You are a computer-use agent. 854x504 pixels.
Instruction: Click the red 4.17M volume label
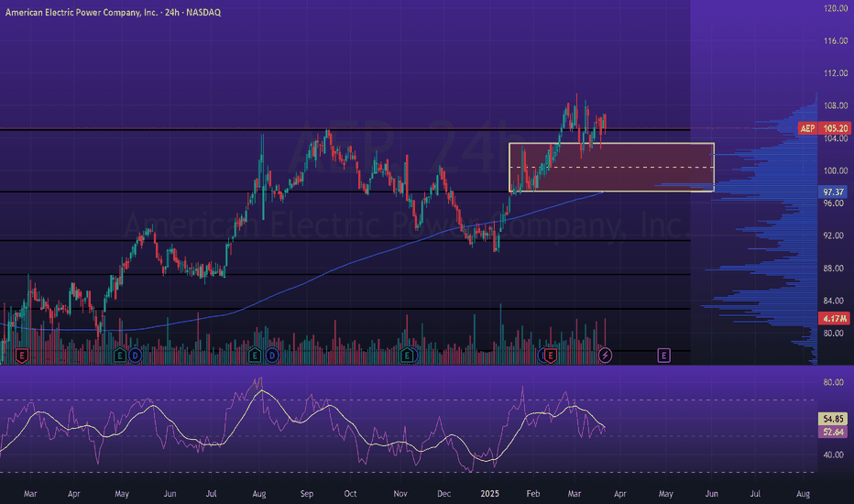(x=833, y=318)
